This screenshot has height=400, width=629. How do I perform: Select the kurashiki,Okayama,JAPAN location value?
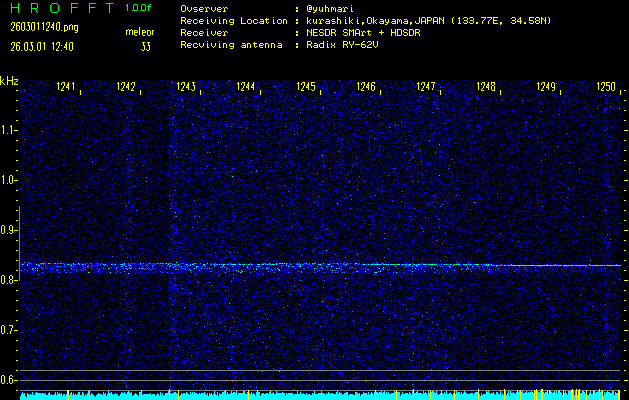[x=428, y=21]
